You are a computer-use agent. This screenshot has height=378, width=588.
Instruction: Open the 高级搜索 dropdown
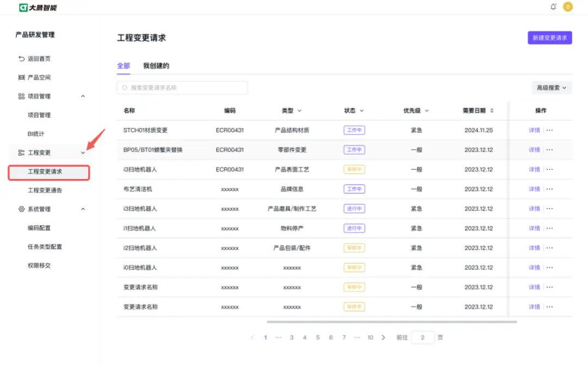pos(552,87)
